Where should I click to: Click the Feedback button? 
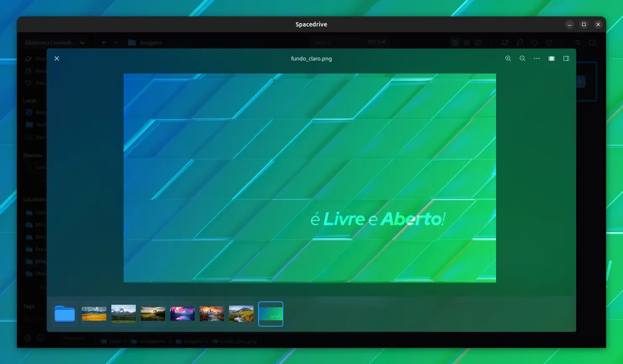coord(74,338)
